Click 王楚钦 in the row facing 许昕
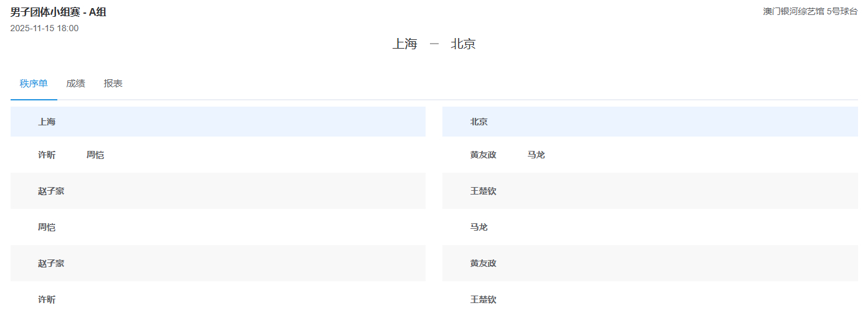Screen dimensions: 868x328 [484, 299]
